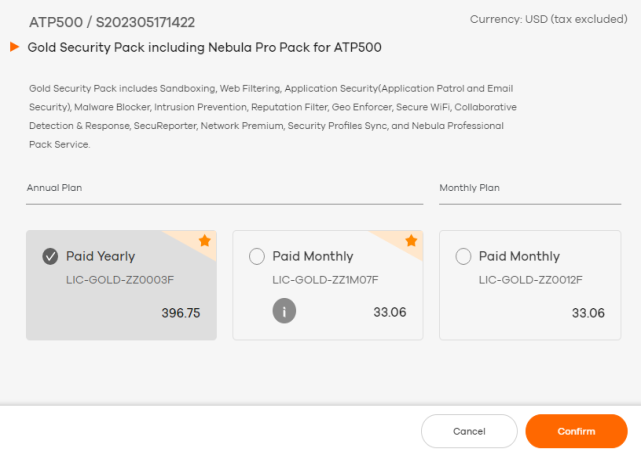The height and width of the screenshot is (455, 641).
Task: Click the Annual Plan section heading
Action: (54, 188)
